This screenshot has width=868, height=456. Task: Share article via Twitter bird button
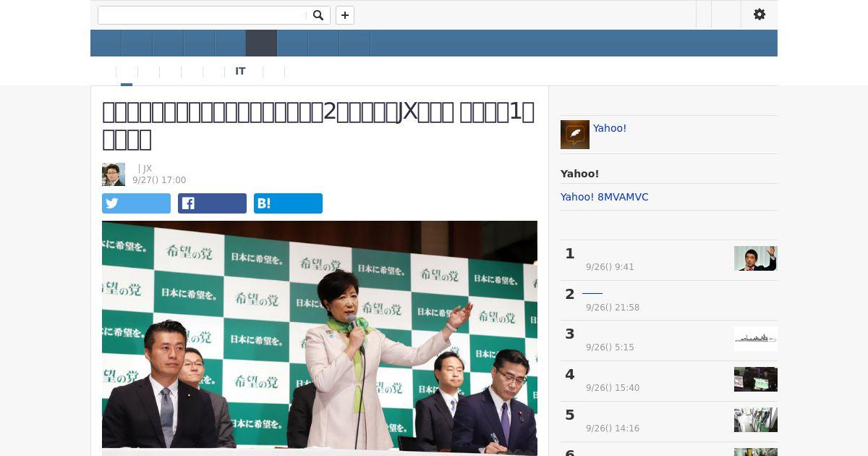click(x=136, y=203)
